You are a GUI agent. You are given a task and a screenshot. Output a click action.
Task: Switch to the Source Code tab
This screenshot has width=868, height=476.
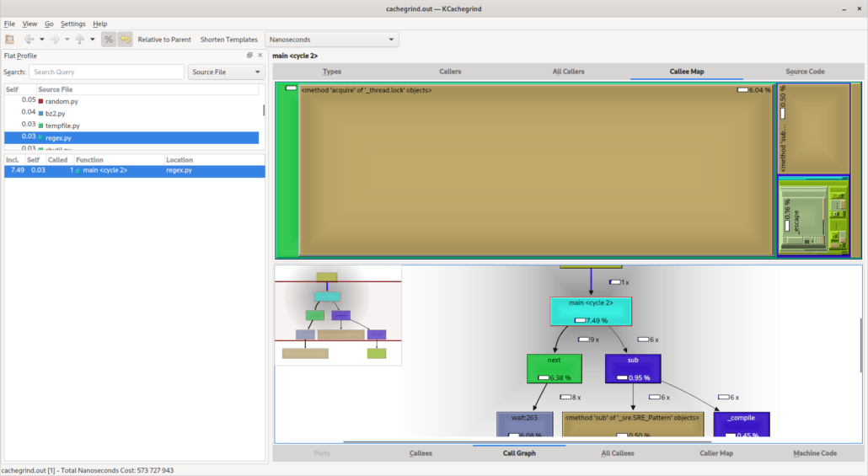(804, 72)
